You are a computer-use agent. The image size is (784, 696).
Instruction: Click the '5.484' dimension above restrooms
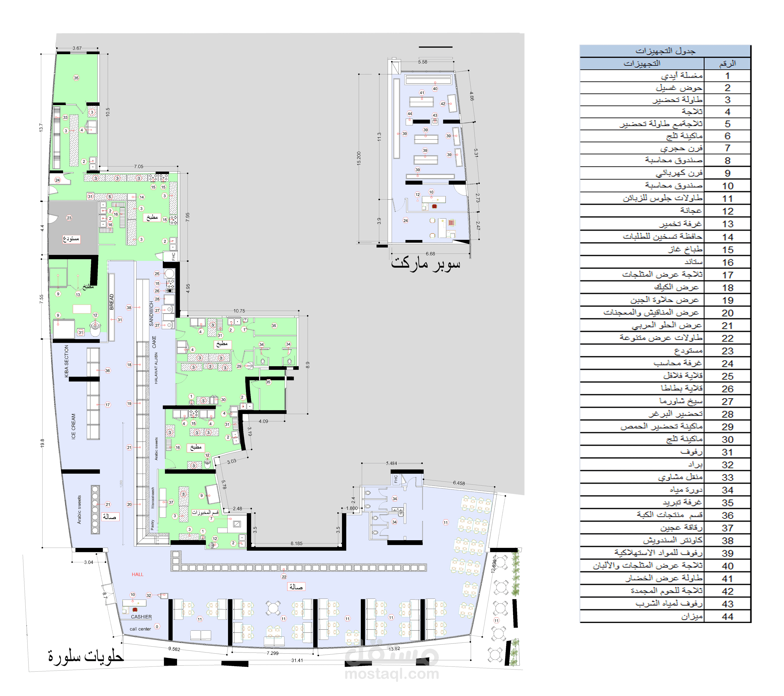point(391,463)
